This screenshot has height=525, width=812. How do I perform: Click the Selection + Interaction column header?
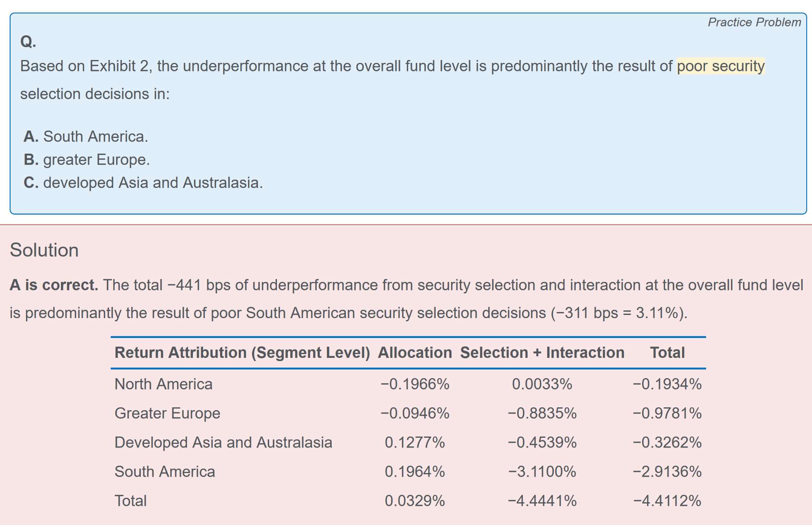tap(542, 353)
